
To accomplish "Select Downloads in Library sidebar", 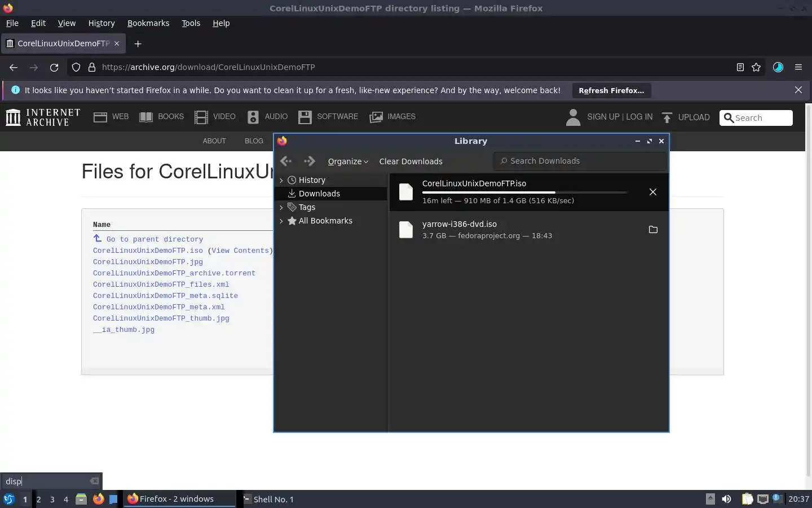I will (x=330, y=194).
